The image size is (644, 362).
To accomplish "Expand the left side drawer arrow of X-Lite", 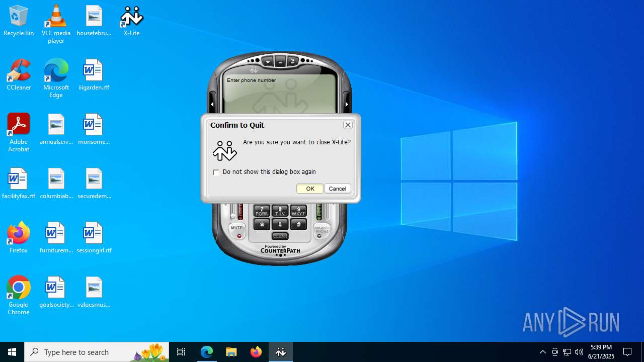I will click(212, 105).
